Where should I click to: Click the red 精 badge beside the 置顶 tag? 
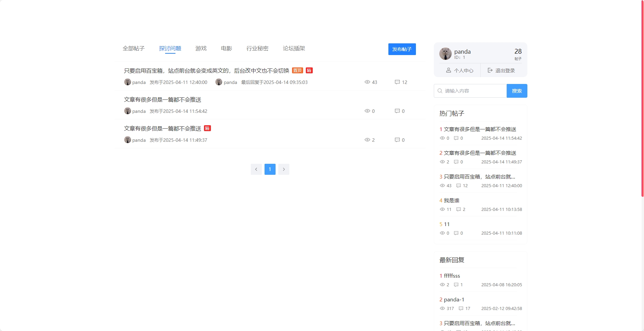point(309,71)
